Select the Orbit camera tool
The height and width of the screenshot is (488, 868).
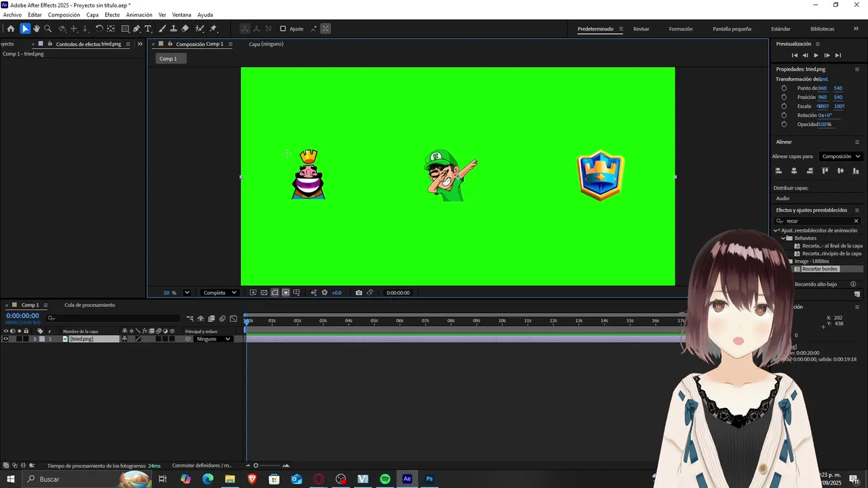pos(62,28)
